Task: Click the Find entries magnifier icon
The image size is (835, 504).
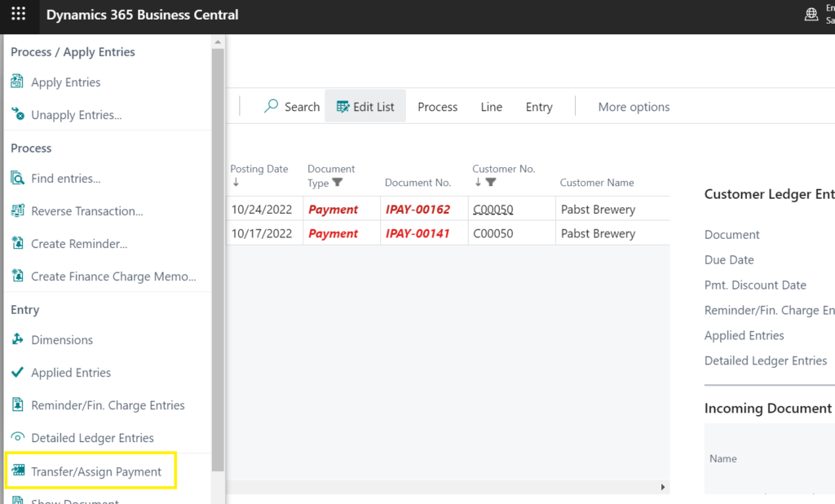Action: click(17, 179)
